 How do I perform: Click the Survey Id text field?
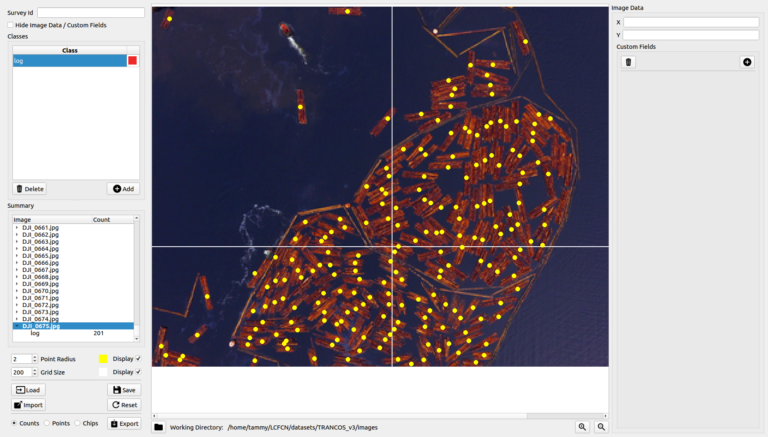(91, 13)
